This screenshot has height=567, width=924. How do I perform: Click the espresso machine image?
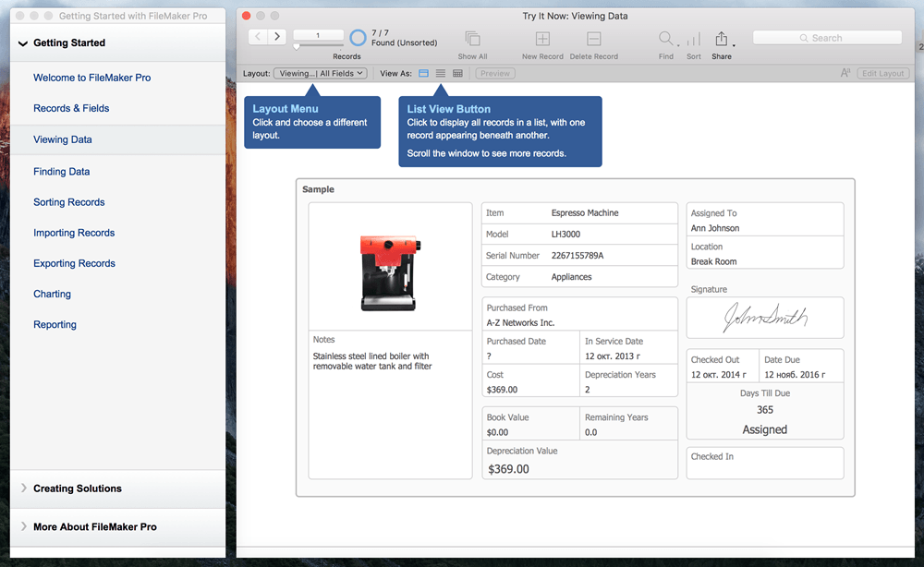(390, 271)
